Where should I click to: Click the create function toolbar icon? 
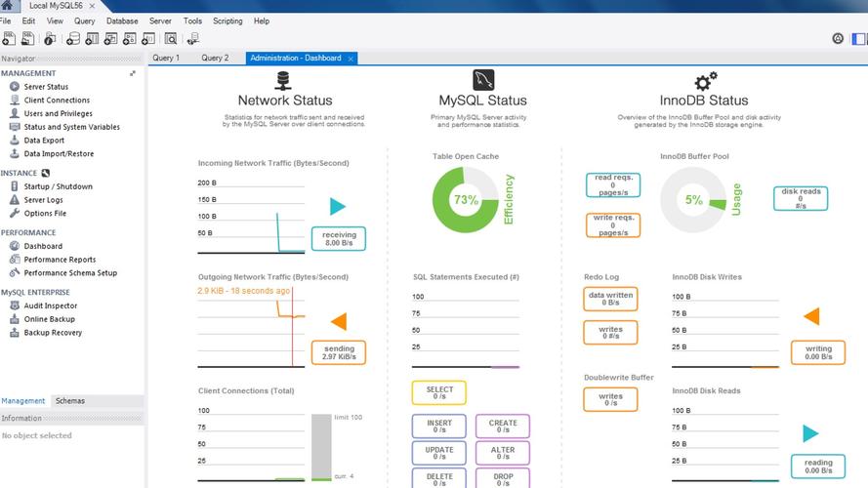(148, 39)
